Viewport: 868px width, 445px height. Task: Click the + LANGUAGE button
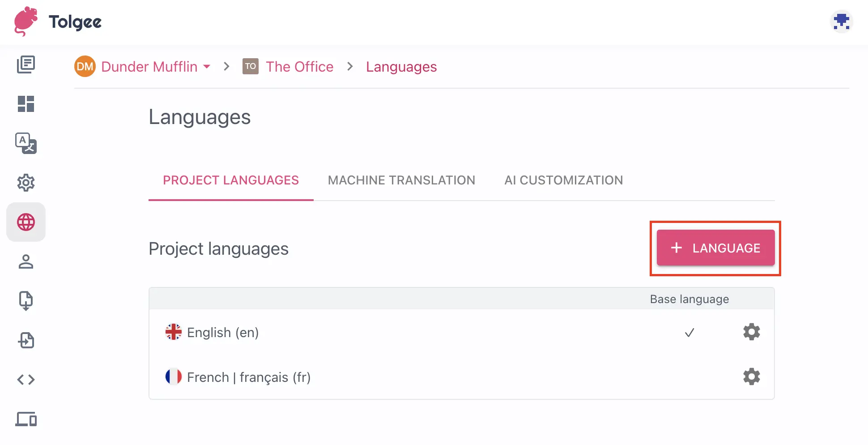click(x=715, y=248)
